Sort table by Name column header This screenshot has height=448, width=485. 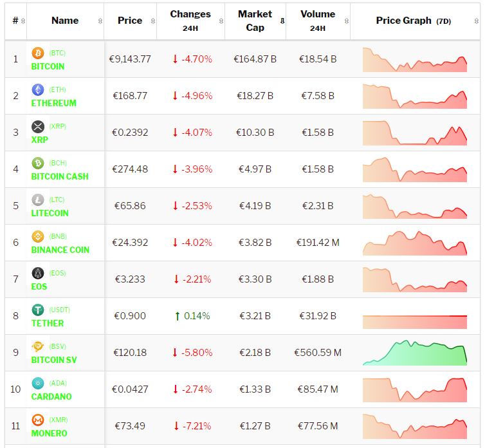tap(65, 21)
